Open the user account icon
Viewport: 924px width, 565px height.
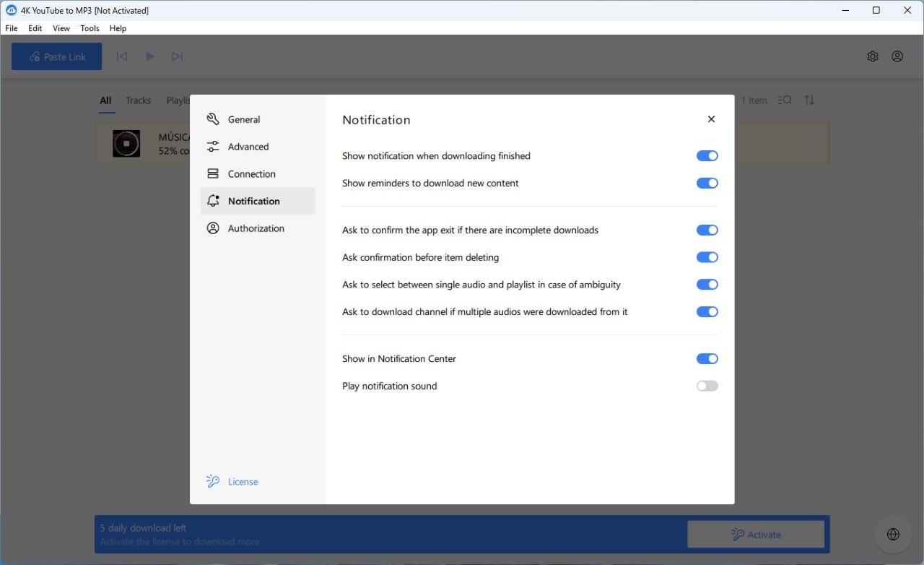pos(897,56)
